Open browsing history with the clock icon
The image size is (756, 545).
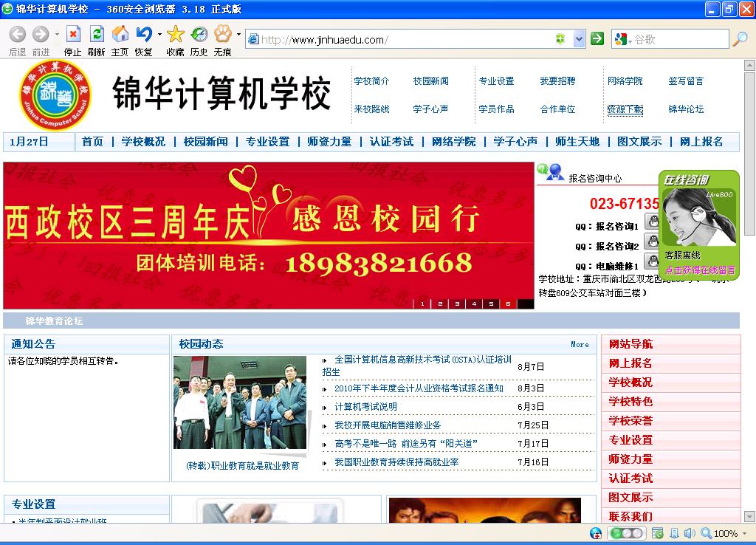click(198, 35)
